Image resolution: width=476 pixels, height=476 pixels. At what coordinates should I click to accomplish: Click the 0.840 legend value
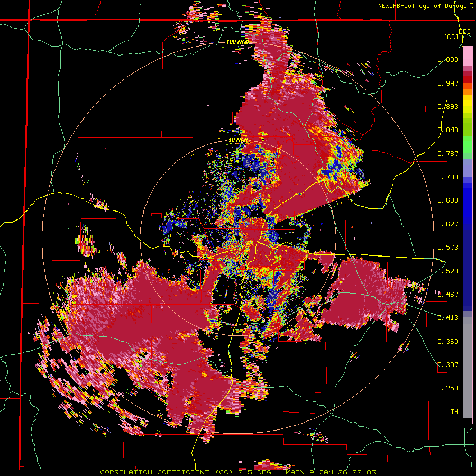(448, 130)
